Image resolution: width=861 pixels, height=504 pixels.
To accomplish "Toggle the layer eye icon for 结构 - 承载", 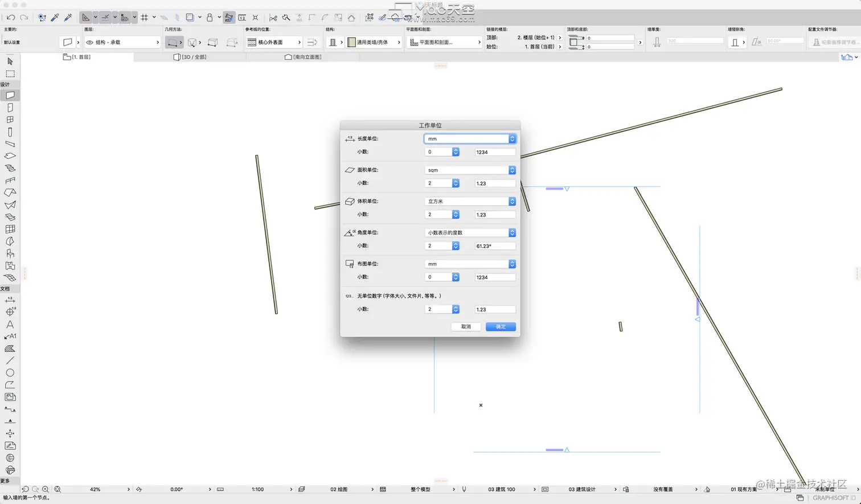I will [89, 42].
